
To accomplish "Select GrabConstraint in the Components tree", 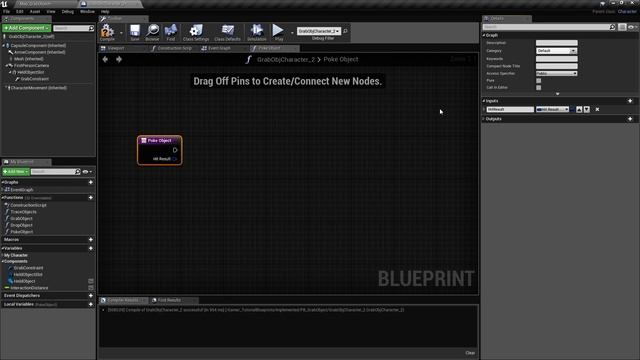I will point(35,79).
